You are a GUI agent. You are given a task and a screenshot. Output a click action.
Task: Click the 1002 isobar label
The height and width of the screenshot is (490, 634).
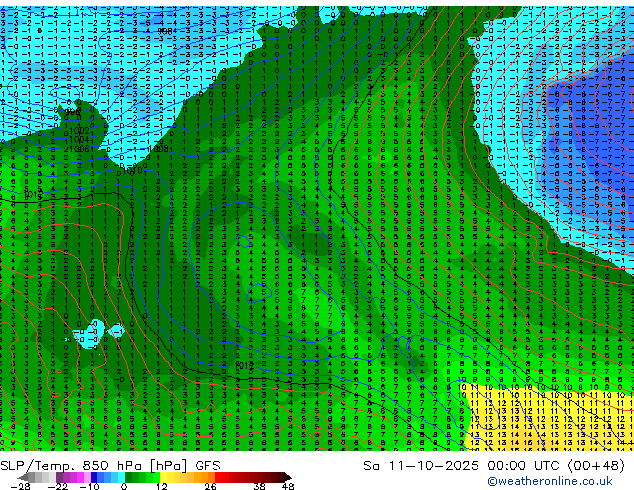(80, 131)
